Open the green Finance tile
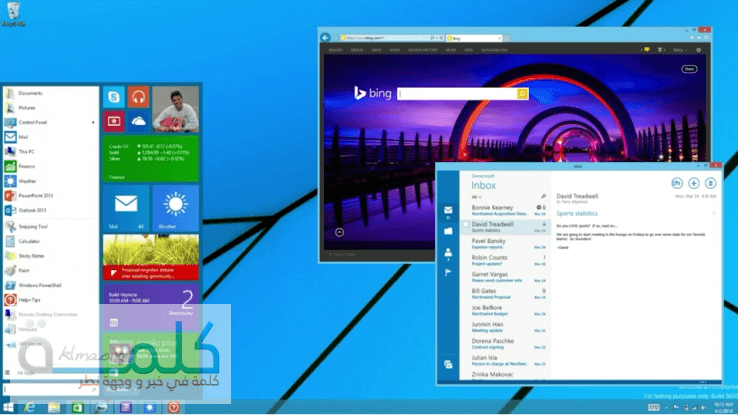Screen dimensions: 738x415 point(151,159)
